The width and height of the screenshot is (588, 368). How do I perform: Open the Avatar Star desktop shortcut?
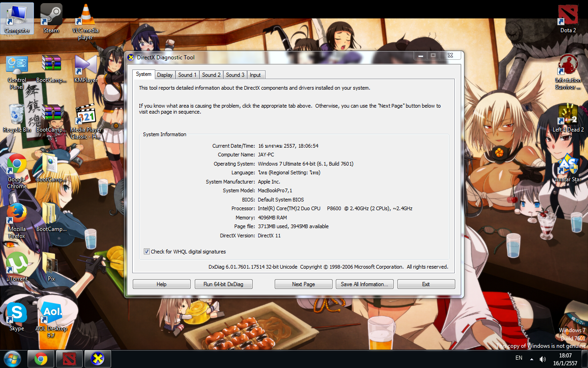568,168
